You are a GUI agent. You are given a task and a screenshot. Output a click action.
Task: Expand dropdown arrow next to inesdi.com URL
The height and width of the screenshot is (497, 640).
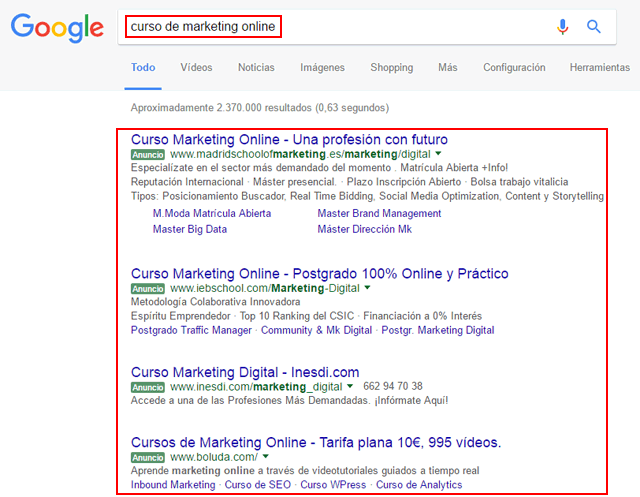pyautogui.click(x=350, y=386)
